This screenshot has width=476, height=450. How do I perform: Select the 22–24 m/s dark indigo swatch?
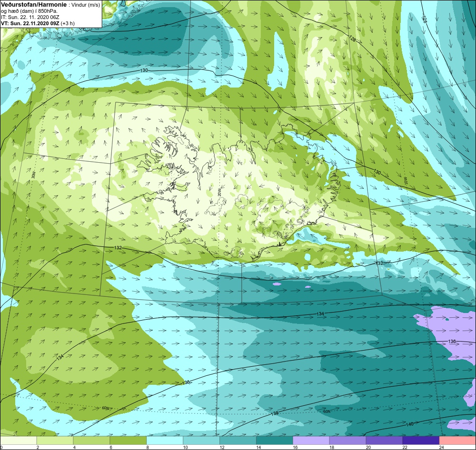pos(421,440)
